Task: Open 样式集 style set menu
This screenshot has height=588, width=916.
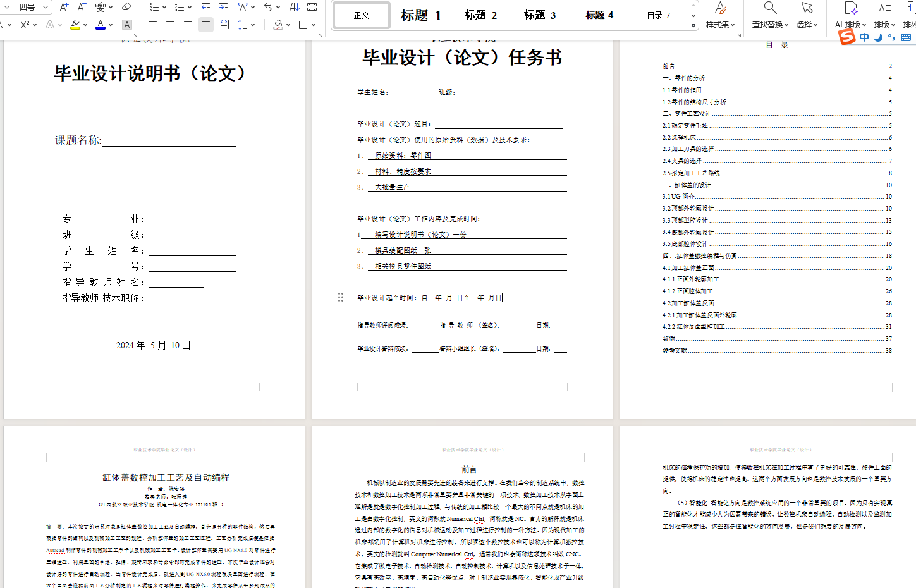Action: click(720, 16)
